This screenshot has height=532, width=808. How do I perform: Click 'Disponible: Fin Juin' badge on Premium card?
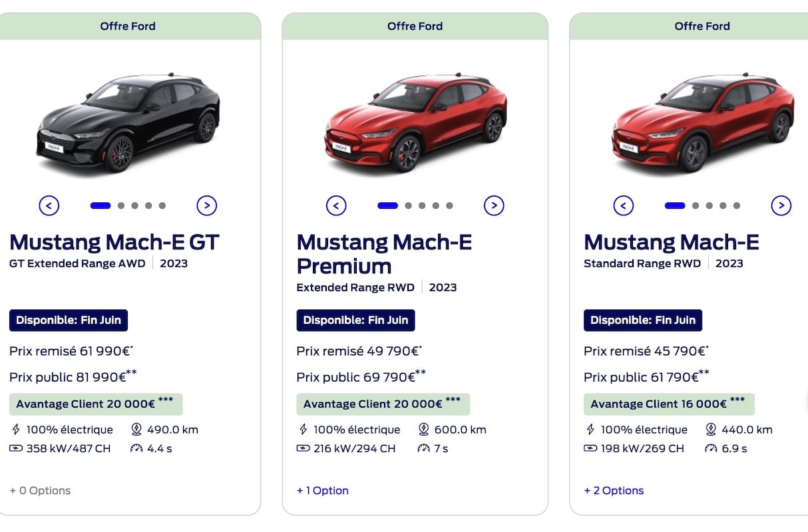(x=356, y=320)
